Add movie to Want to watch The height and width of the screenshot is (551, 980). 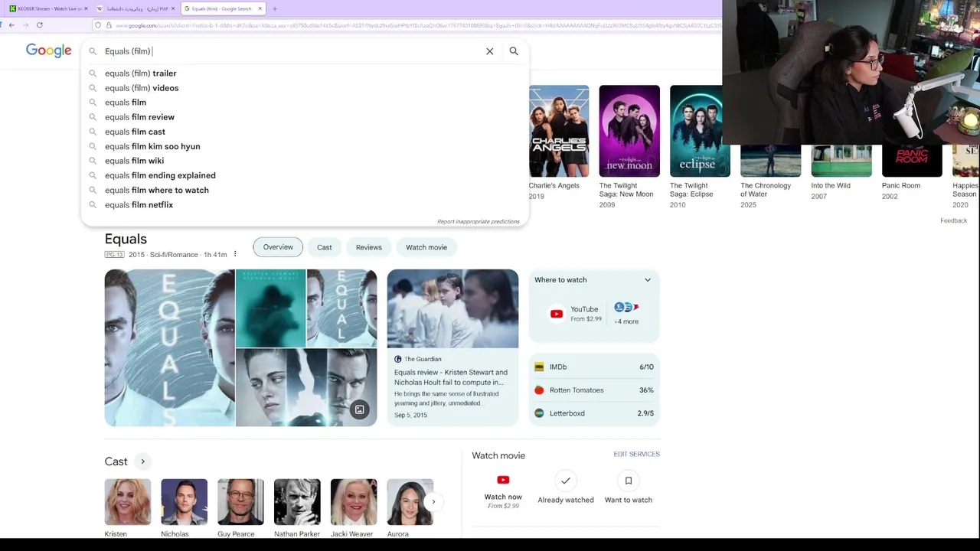click(x=629, y=487)
